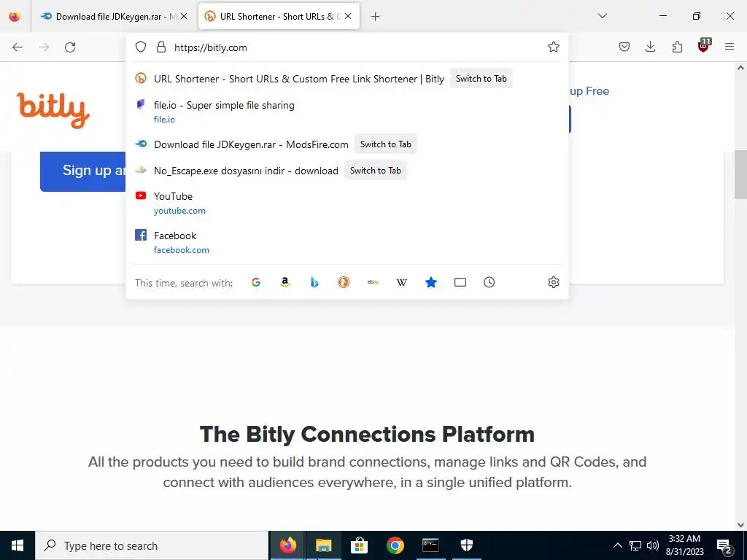The width and height of the screenshot is (747, 560).
Task: Click the Bitly logo on the page
Action: click(53, 109)
